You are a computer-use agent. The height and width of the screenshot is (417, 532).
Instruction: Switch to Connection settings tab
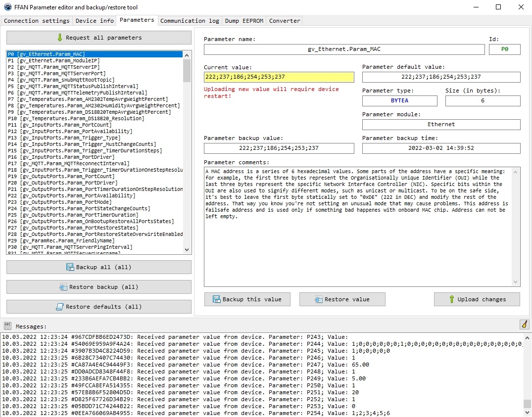click(37, 21)
